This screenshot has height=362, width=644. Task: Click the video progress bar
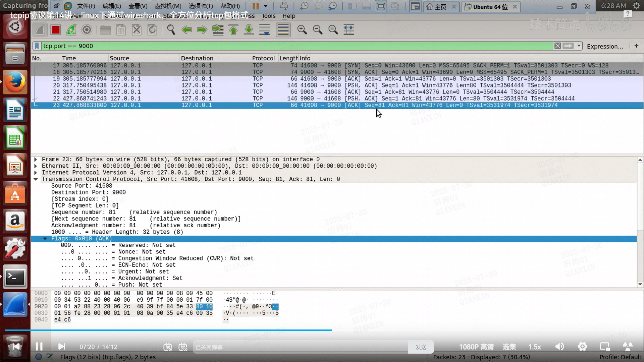201,330
